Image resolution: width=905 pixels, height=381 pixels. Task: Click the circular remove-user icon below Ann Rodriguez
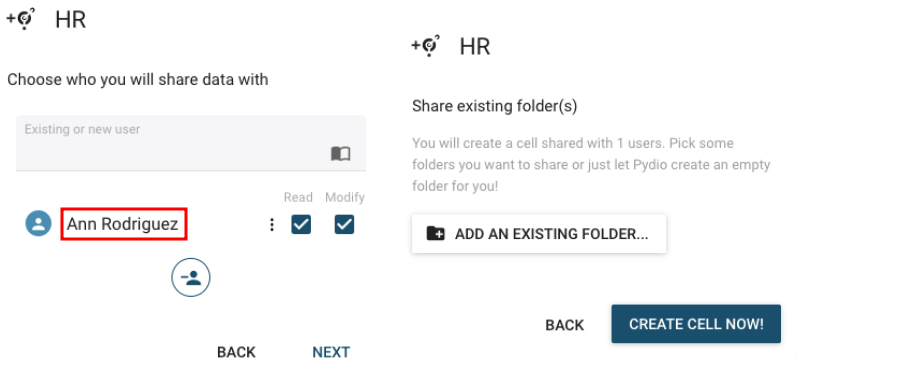click(x=190, y=278)
